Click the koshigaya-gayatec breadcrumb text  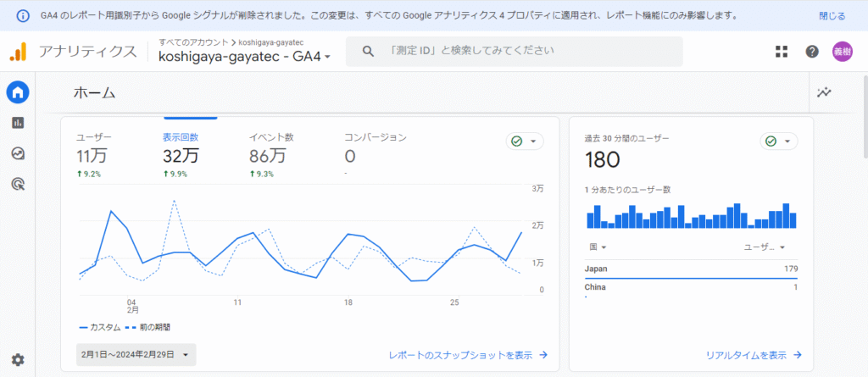click(x=270, y=42)
